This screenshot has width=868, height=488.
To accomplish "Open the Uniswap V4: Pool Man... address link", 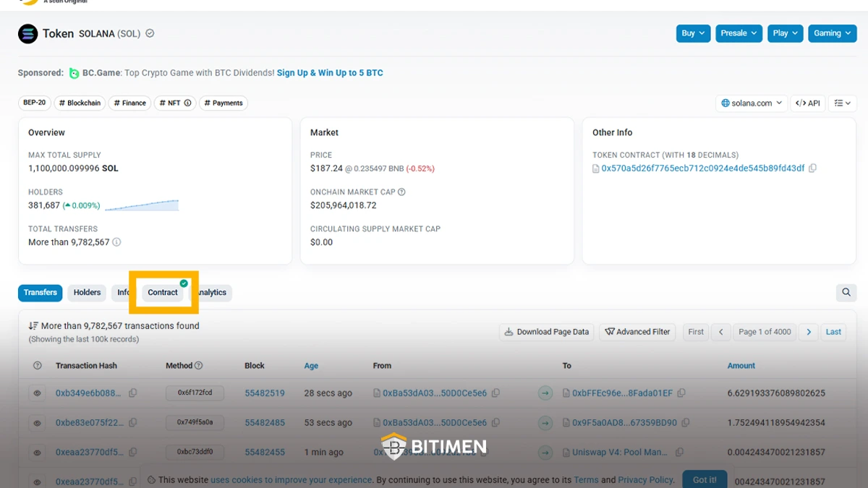I will (x=620, y=453).
